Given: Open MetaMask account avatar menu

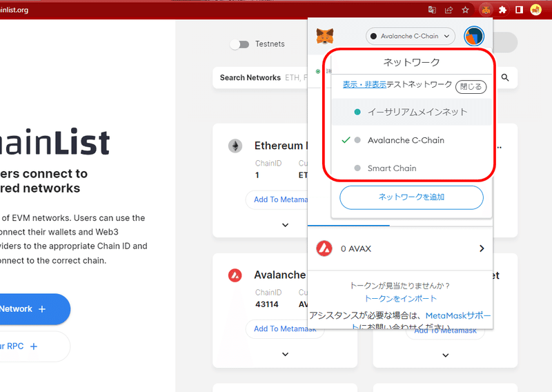Looking at the screenshot, I should coord(474,37).
